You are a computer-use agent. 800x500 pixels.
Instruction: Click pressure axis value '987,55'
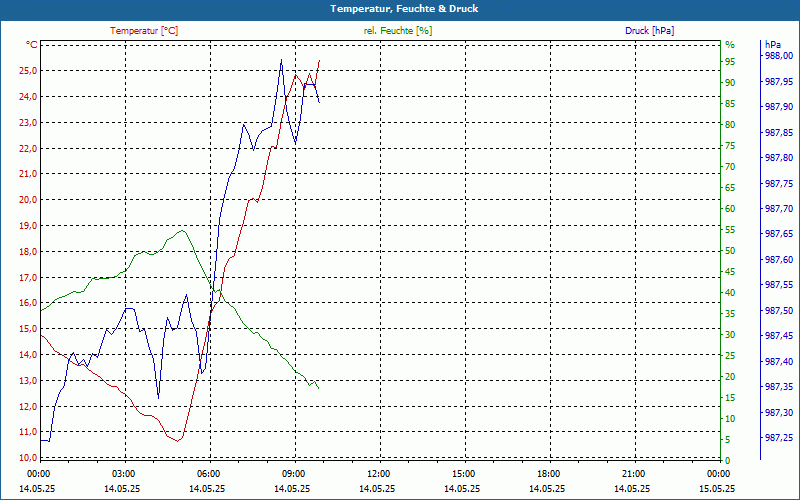[779, 285]
